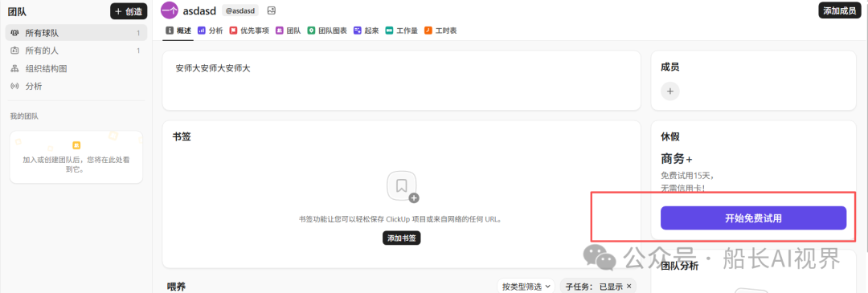
Task: Switch to the 概述 tab
Action: coord(178,31)
